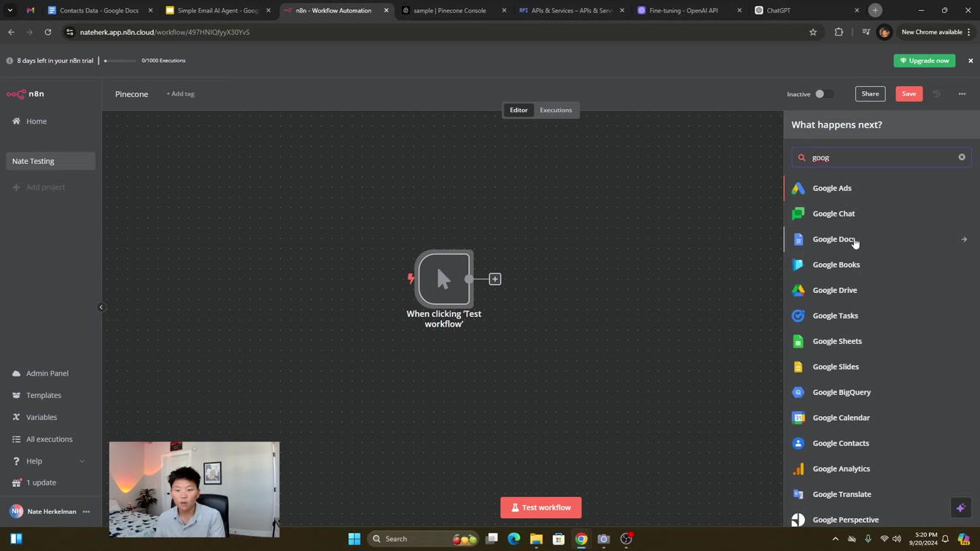Click the Pinecone workflow name
This screenshot has width=980, height=551.
click(131, 94)
